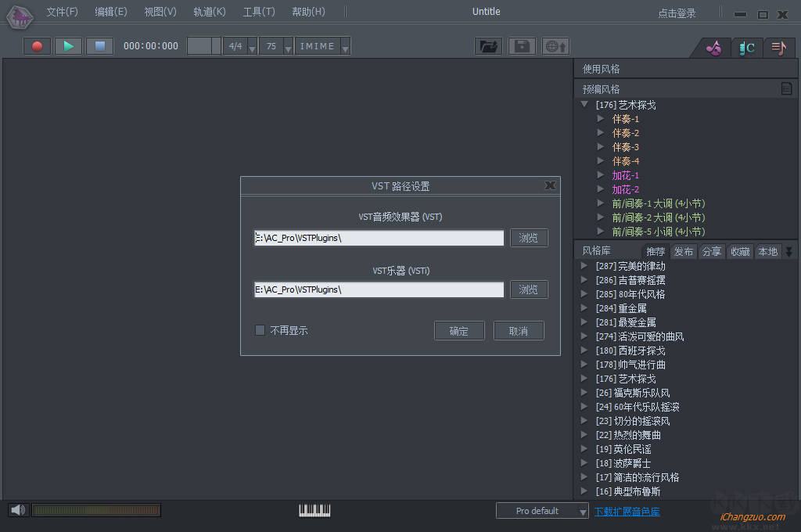This screenshot has height=532, width=801.
Task: Click the document icon in 预编风格 header
Action: point(787,88)
